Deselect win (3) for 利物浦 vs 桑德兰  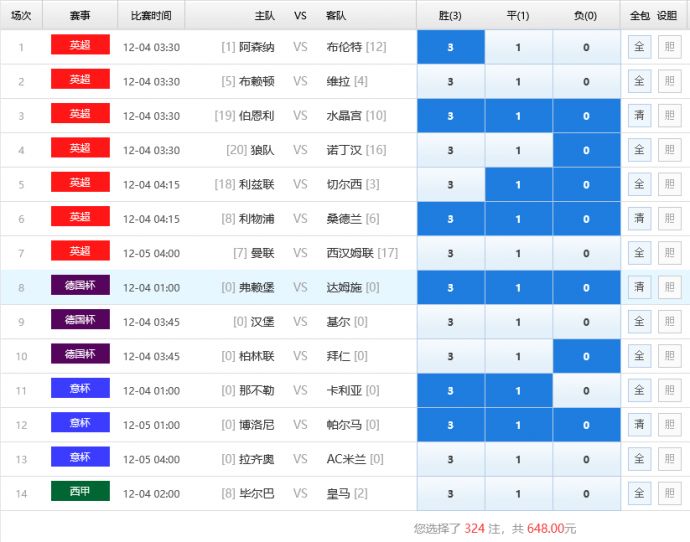pyautogui.click(x=450, y=219)
